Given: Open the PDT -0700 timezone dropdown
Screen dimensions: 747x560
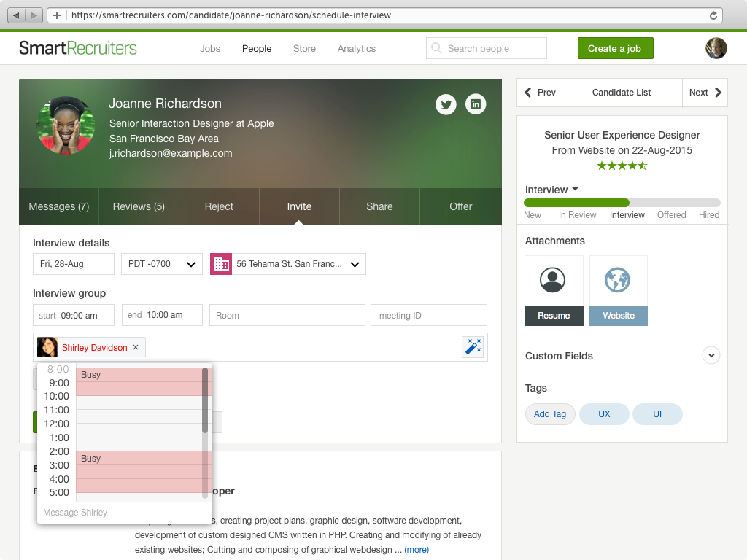Looking at the screenshot, I should [x=162, y=264].
